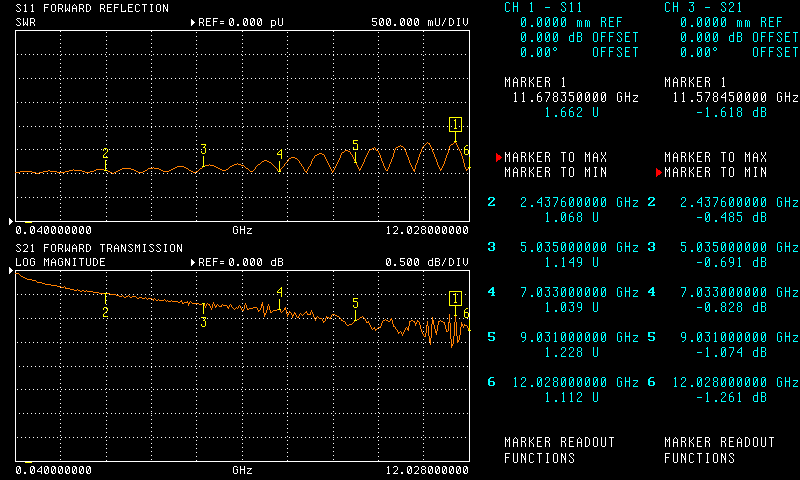Choose MARKER TO MIN for channel 3 S21
Viewport: 800px width, 480px height.
point(715,173)
